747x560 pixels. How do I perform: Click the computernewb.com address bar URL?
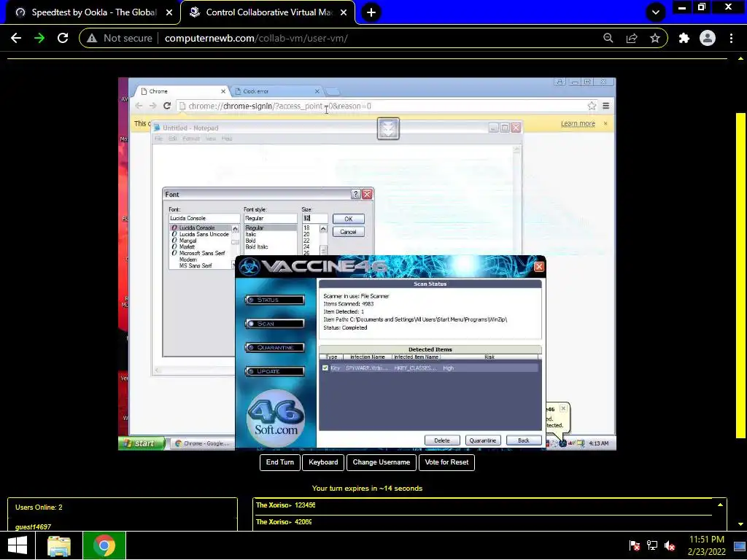point(256,38)
